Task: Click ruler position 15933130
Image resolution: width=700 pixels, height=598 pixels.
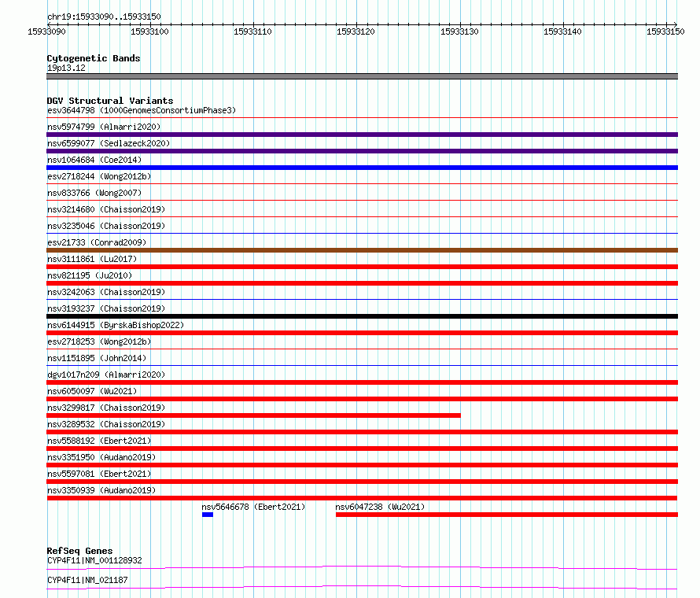Action: click(x=459, y=31)
